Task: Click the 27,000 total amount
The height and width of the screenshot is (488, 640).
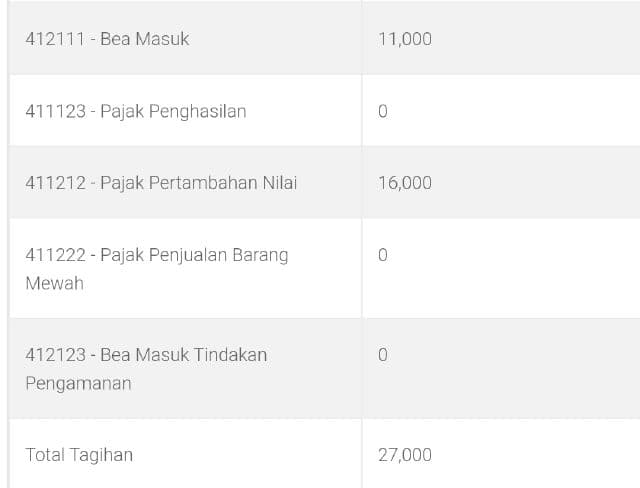Action: (x=405, y=455)
